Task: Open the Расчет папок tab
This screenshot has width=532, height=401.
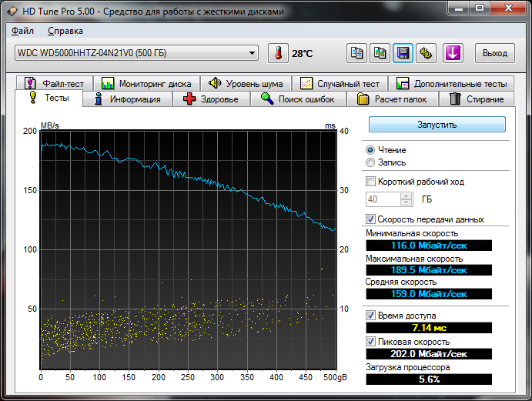Action: (393, 99)
